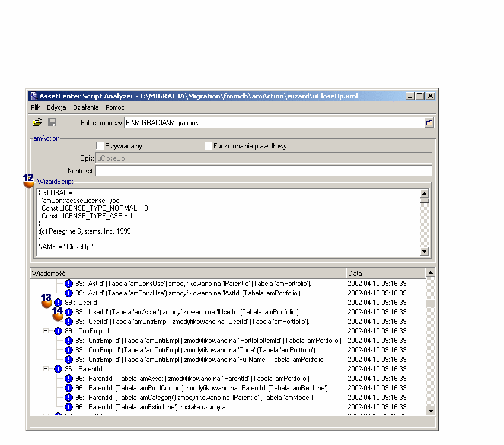Select message lCntrEmplId changed to 'FullName'
Screen dimensions: 504x445
[202, 360]
